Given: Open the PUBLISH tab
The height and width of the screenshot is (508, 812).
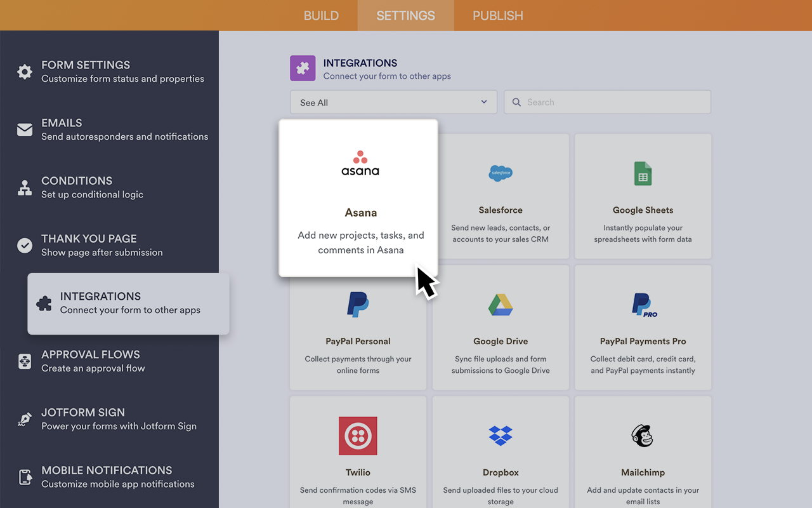Looking at the screenshot, I should [497, 15].
